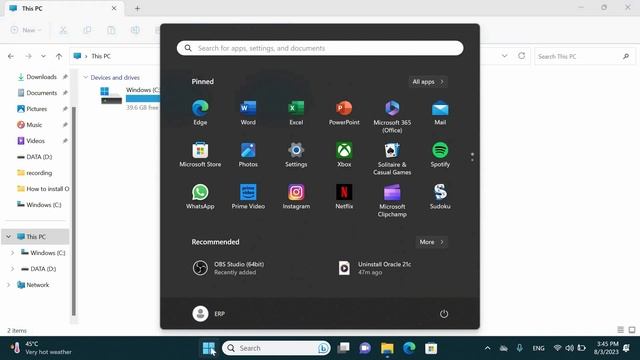Open Microsoft Store from the taskbar
640x360 pixels.
(431, 348)
